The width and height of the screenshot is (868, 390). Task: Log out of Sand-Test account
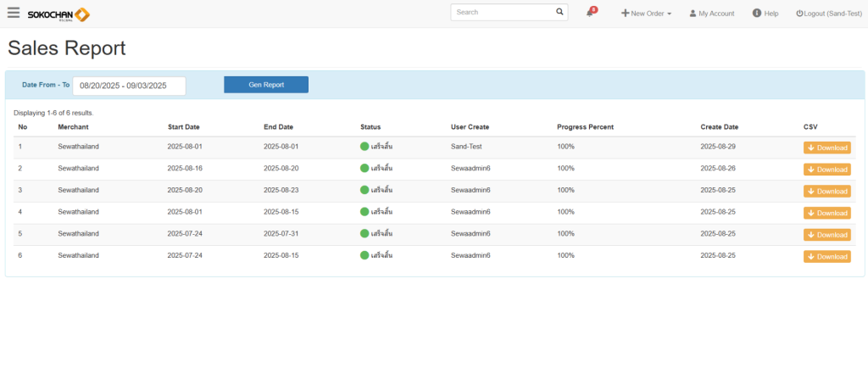pyautogui.click(x=828, y=14)
